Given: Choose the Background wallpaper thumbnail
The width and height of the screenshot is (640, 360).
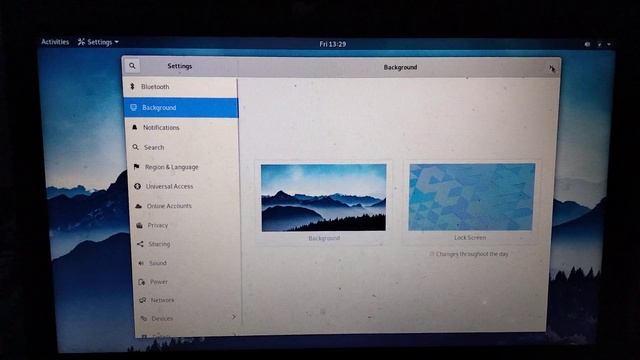Looking at the screenshot, I should [324, 198].
